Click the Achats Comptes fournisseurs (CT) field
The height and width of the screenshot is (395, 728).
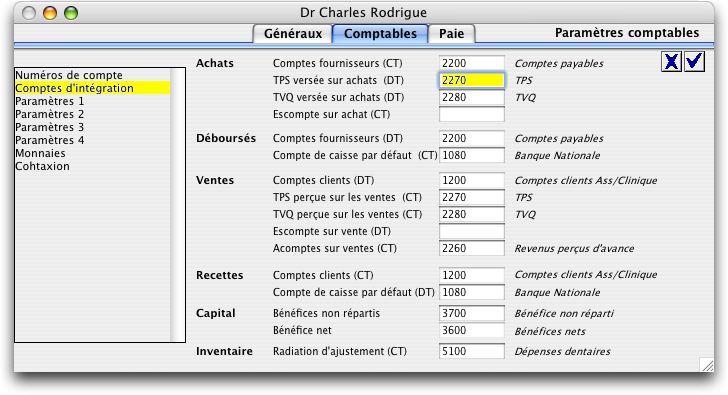point(472,63)
